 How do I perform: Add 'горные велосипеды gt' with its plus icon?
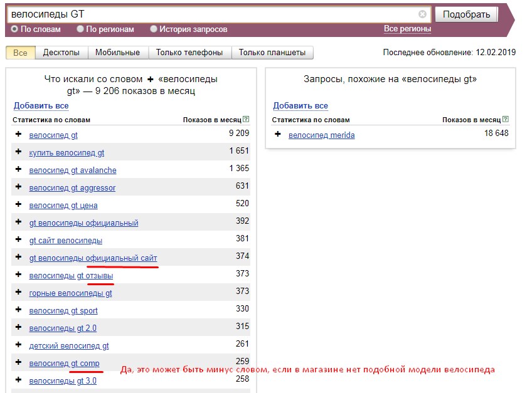coord(18,292)
